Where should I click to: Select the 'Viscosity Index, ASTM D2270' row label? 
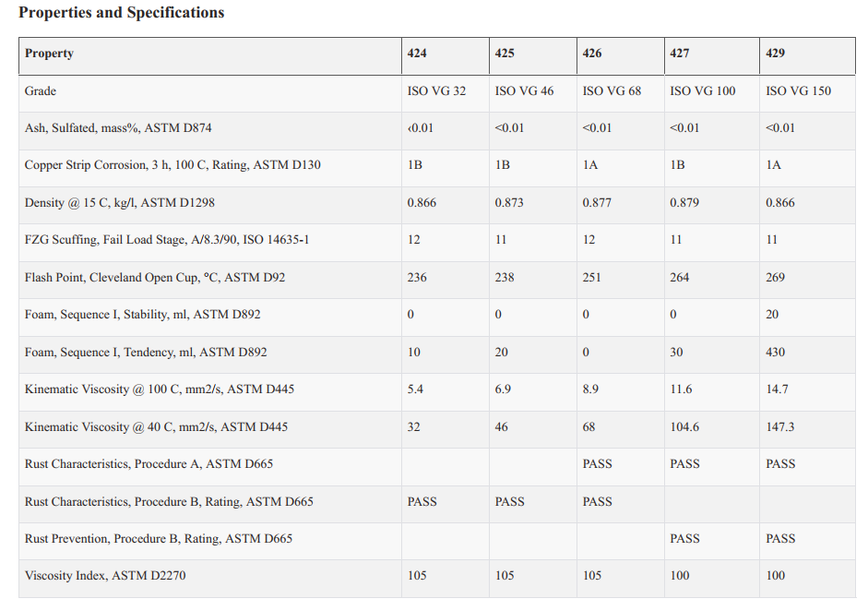pos(103,576)
